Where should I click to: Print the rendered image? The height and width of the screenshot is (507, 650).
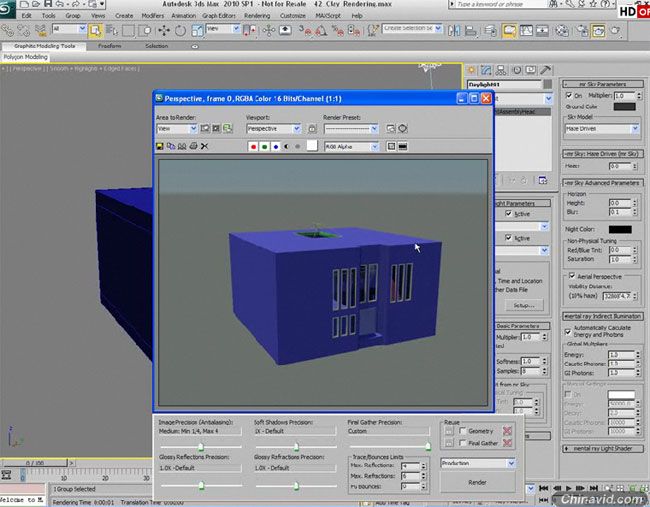coord(193,146)
